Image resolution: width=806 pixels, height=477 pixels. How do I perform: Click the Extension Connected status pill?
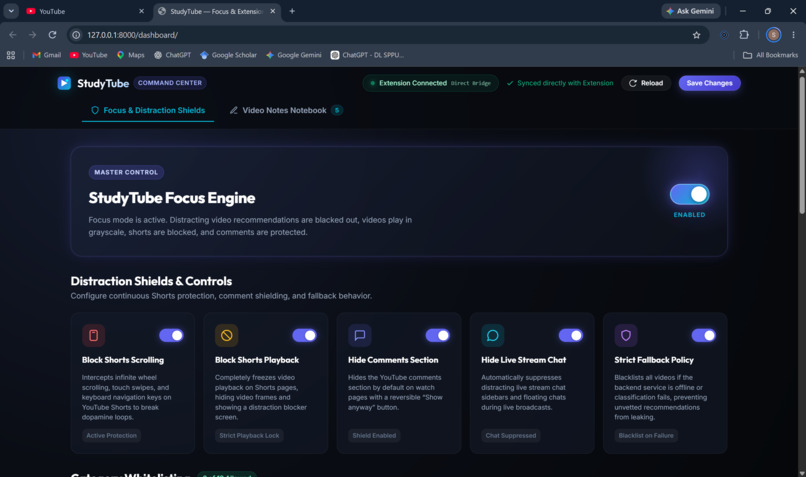click(430, 83)
